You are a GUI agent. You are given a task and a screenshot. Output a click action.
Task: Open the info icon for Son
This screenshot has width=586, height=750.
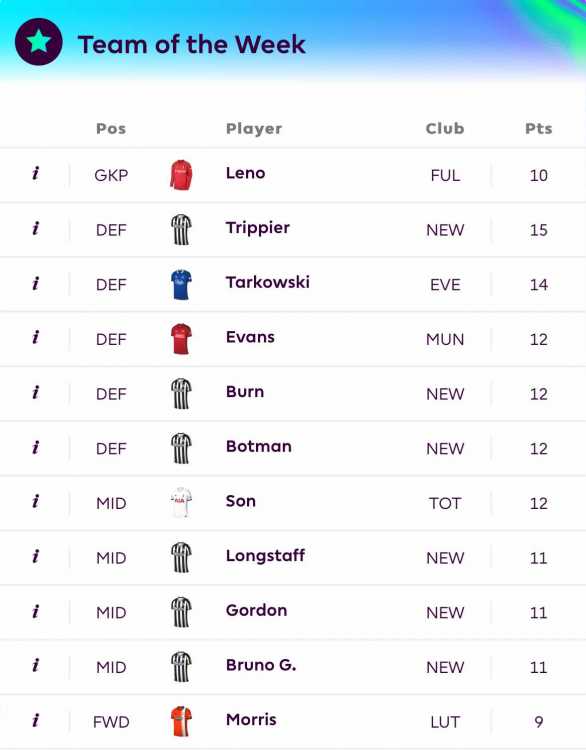(35, 501)
